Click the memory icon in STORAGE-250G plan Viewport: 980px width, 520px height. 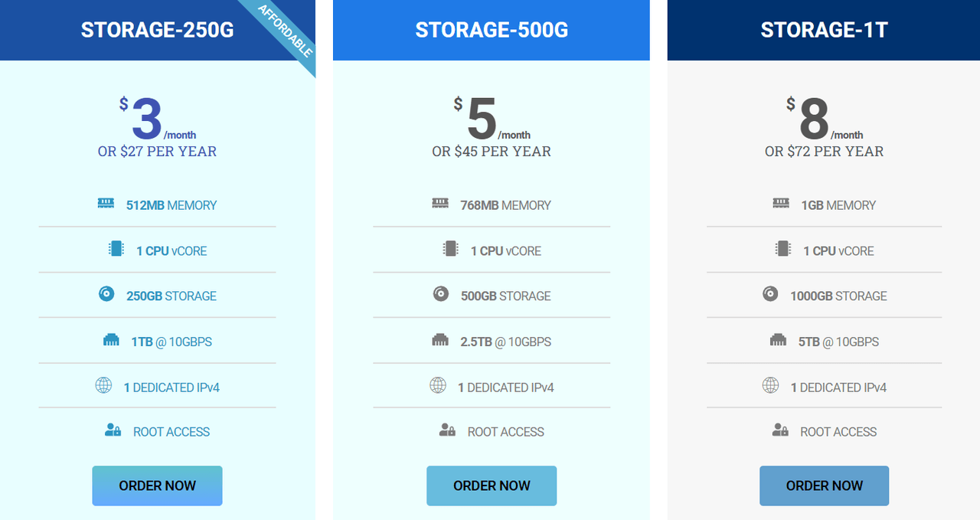(x=106, y=204)
